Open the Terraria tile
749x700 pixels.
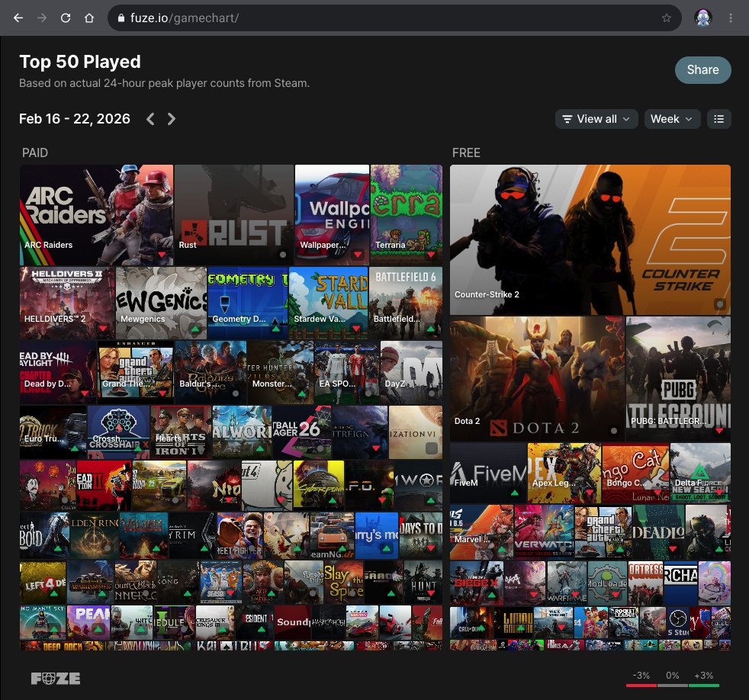click(x=407, y=215)
